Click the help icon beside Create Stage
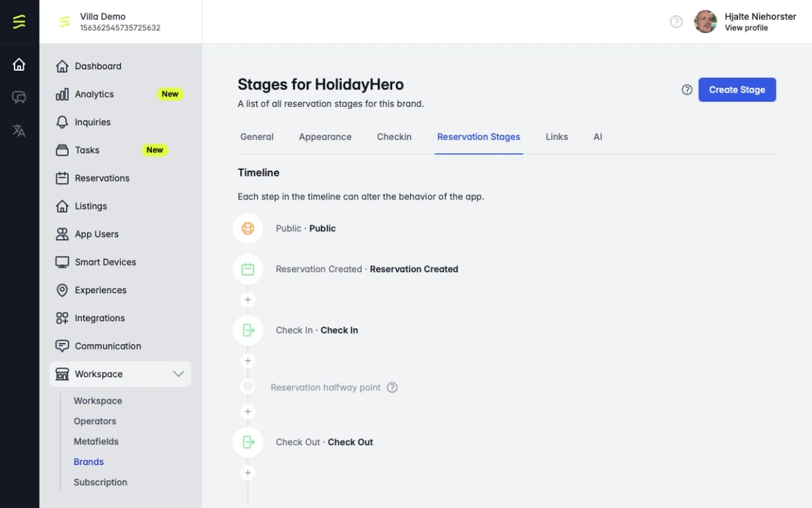 (687, 90)
